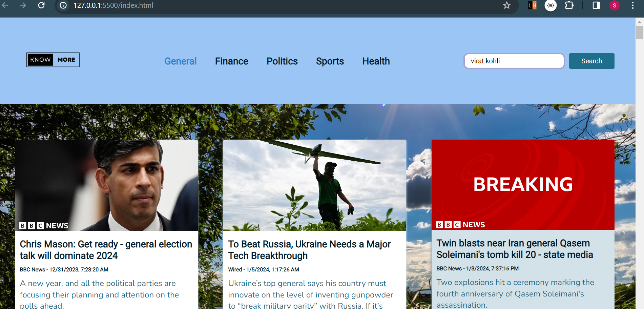Open the Rishi Sunak BBC News thumbnail
Image resolution: width=644 pixels, height=309 pixels.
pyautogui.click(x=106, y=185)
